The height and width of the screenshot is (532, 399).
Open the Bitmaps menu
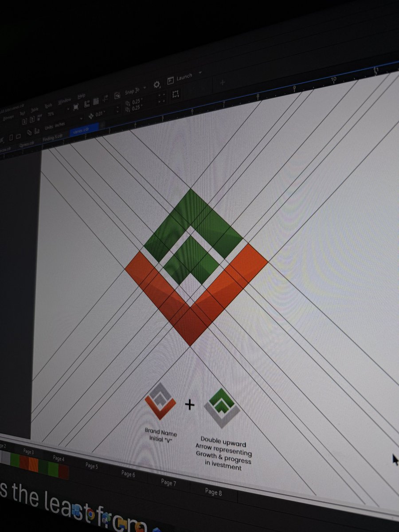[8, 117]
